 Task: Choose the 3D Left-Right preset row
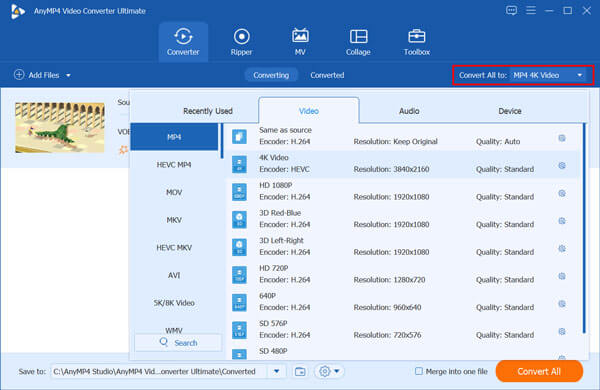click(404, 247)
